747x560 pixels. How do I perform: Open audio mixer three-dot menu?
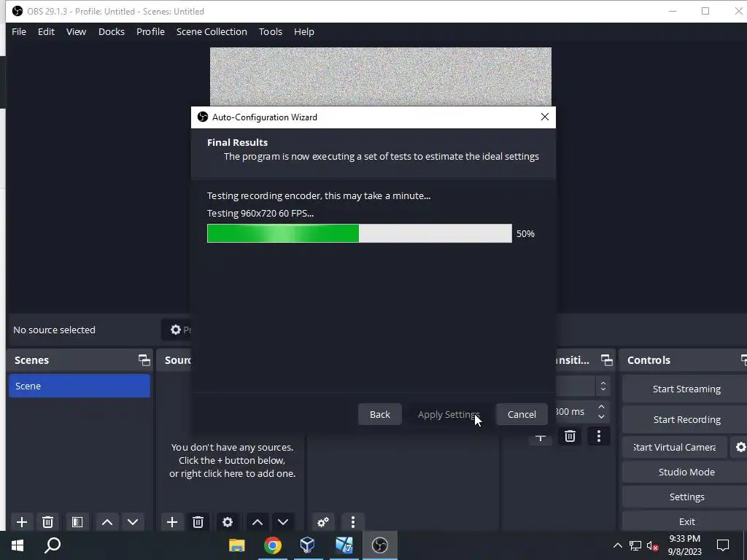coord(352,522)
